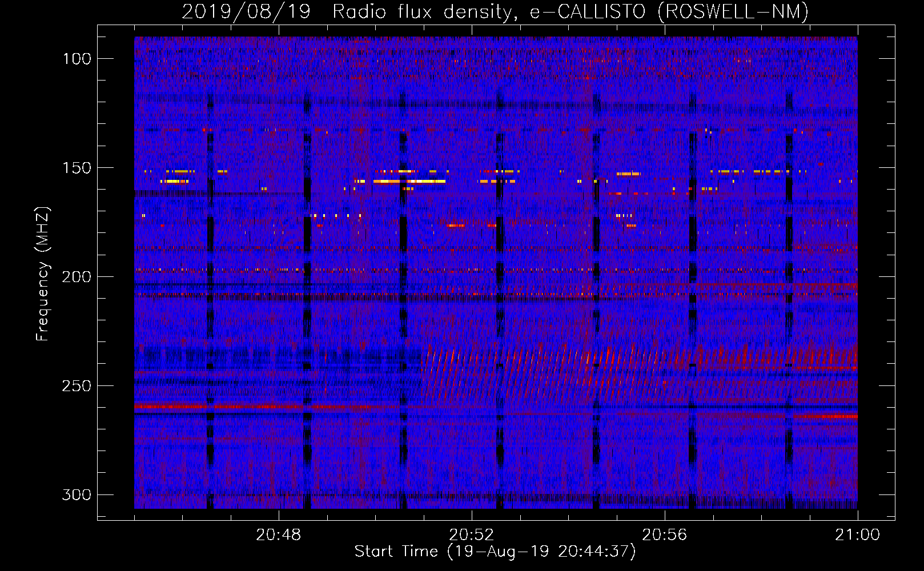This screenshot has width=924, height=571.
Task: Click the 20:48 time tick label
Action: [x=279, y=535]
